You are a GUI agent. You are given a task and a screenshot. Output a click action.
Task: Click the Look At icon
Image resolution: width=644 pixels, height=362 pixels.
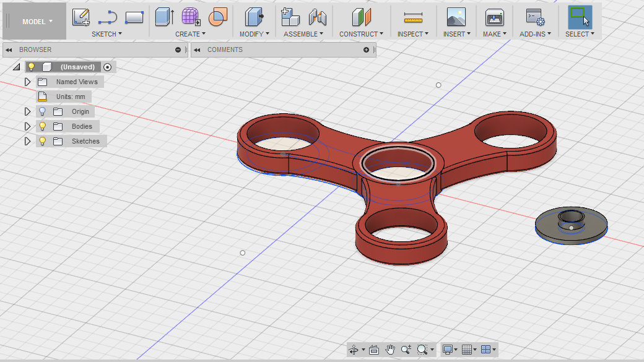pyautogui.click(x=374, y=350)
